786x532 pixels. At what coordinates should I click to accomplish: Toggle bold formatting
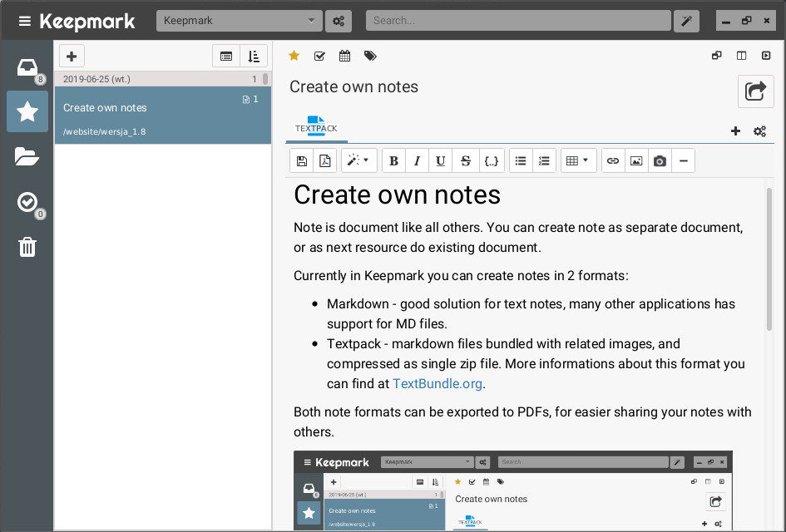point(394,160)
